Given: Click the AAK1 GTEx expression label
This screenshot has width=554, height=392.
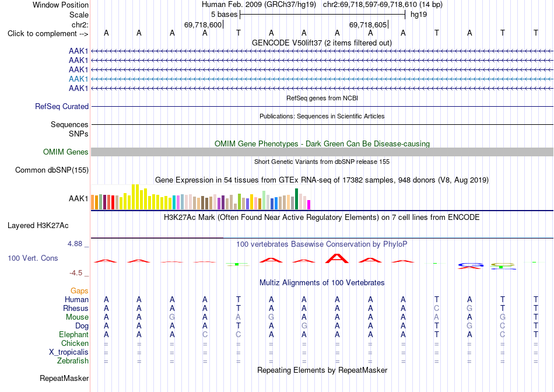Looking at the screenshot, I should coord(79,199).
